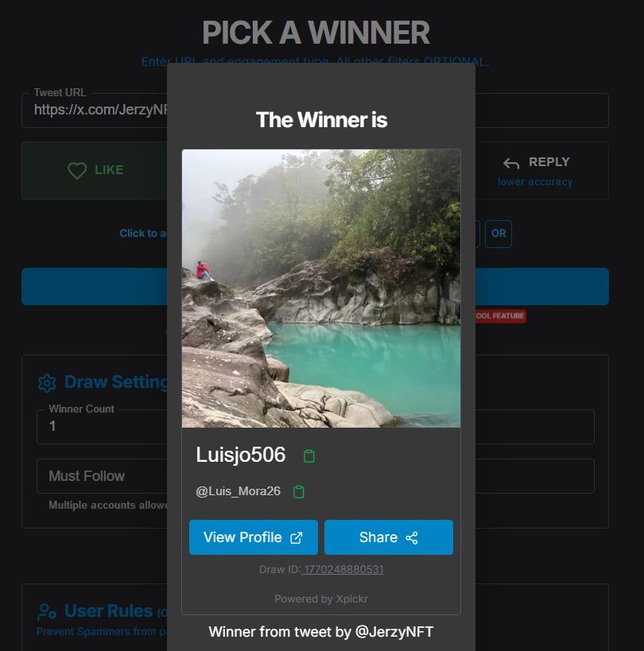644x651 pixels.
Task: Copy the @Luis_Mora26 handle clipboard icon
Action: click(x=298, y=491)
